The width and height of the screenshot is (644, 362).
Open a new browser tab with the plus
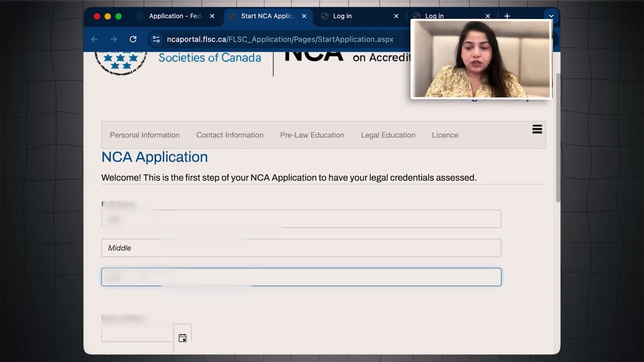pyautogui.click(x=507, y=16)
